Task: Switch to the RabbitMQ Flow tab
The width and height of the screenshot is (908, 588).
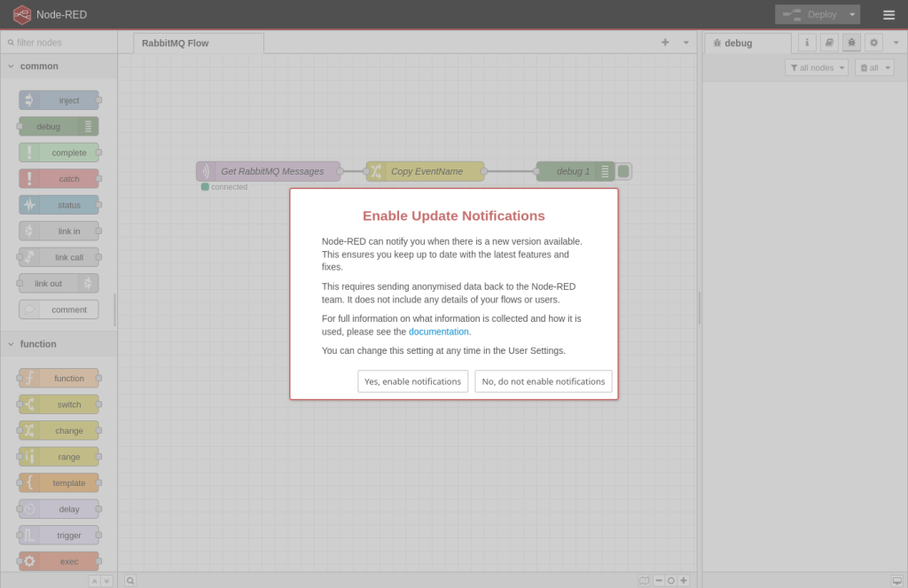Action: (x=176, y=43)
